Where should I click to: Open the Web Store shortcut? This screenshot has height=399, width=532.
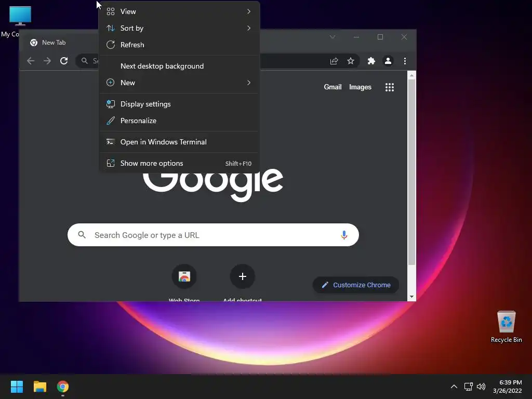pos(184,276)
